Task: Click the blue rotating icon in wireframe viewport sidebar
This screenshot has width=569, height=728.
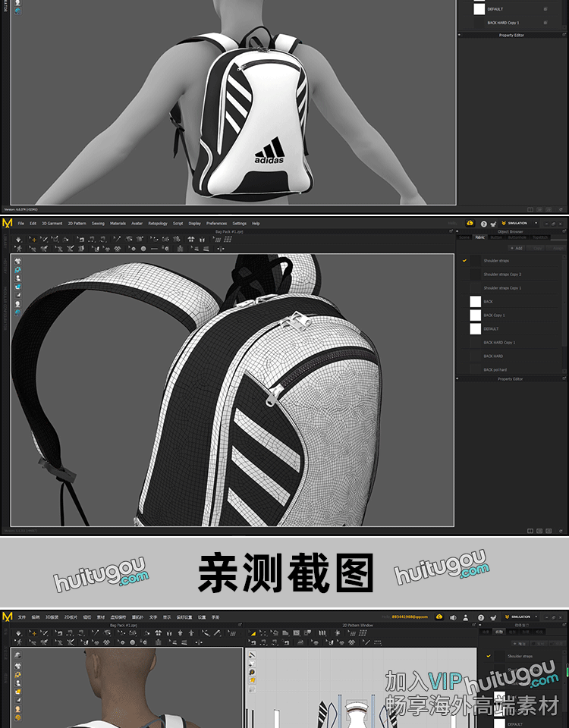Action: point(17,269)
